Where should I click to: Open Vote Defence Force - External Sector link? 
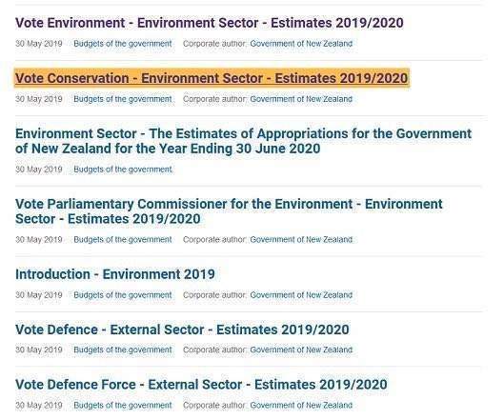(x=201, y=385)
